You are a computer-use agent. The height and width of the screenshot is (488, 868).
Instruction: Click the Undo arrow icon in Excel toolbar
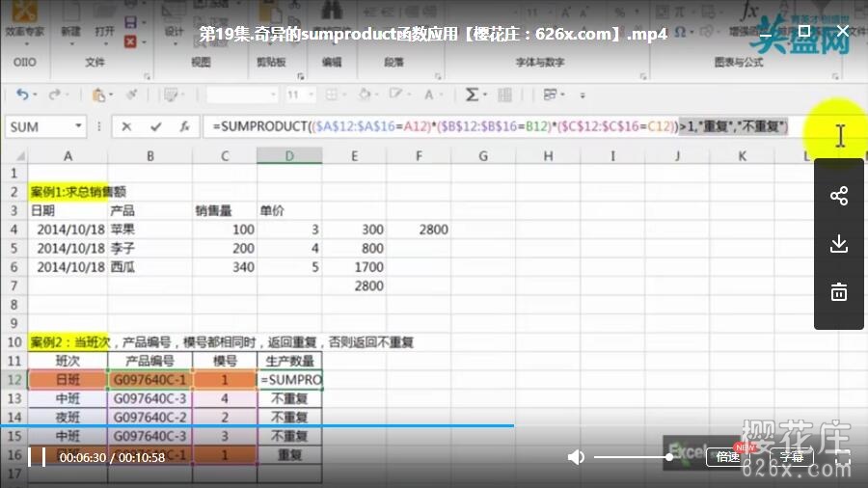[x=21, y=95]
